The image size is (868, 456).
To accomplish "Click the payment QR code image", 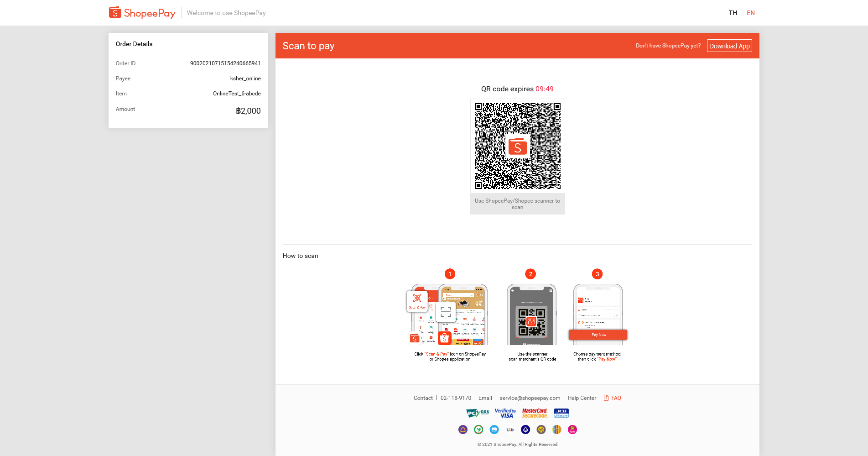I will (518, 146).
